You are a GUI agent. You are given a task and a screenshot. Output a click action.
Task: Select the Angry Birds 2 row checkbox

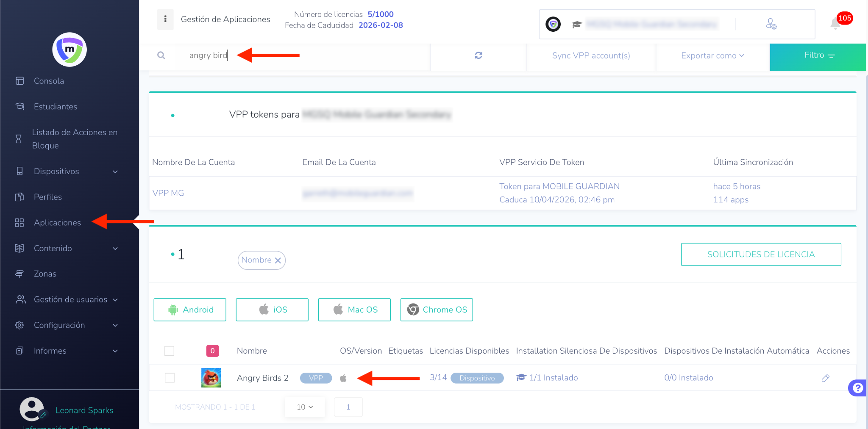170,378
